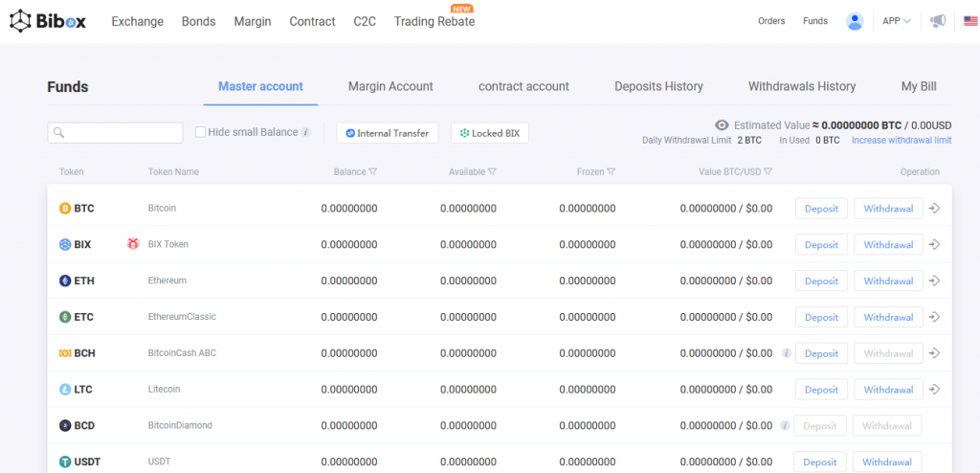Click the transfer arrow icon in ETC row

point(934,317)
